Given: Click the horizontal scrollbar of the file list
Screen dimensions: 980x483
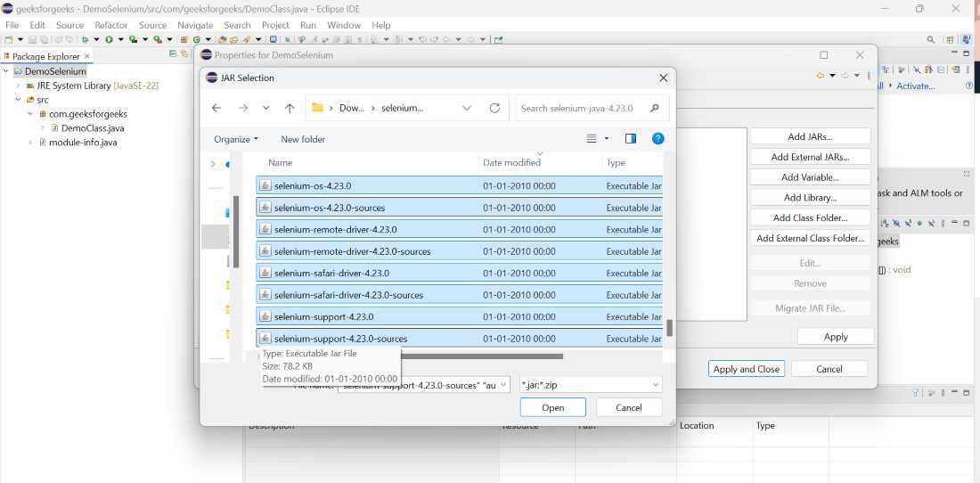Looking at the screenshot, I should pos(481,356).
